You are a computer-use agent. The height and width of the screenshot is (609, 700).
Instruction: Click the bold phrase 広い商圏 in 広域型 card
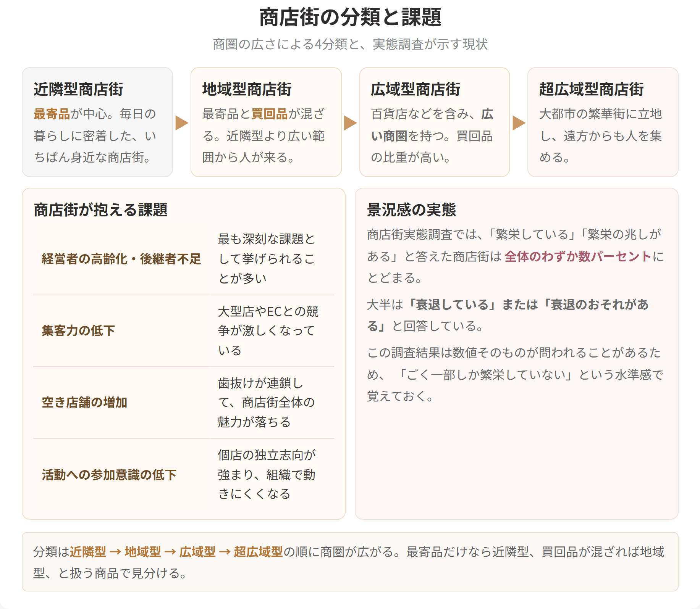tap(432, 125)
